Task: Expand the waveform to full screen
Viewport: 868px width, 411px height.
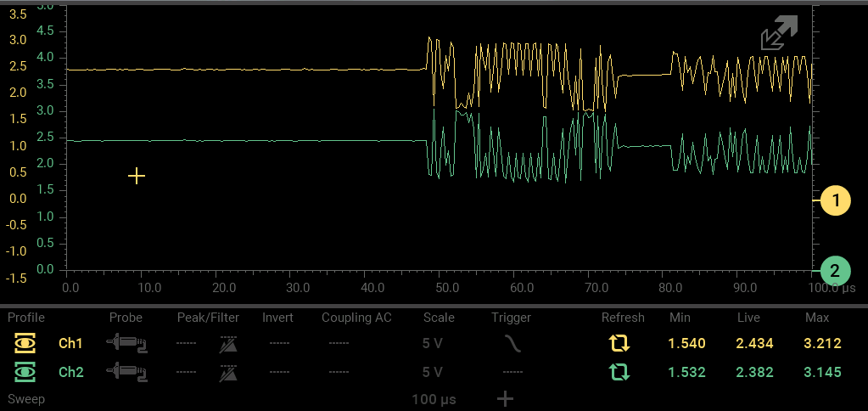Action: pyautogui.click(x=778, y=34)
